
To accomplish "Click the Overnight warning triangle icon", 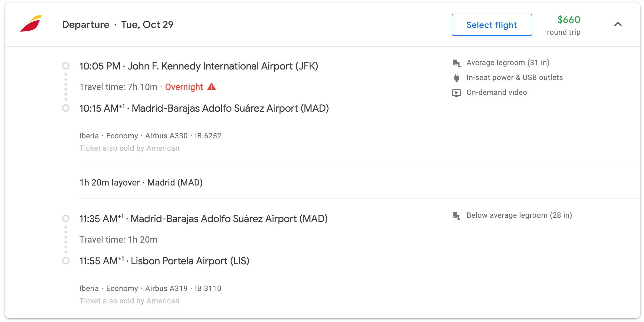I will click(x=212, y=87).
